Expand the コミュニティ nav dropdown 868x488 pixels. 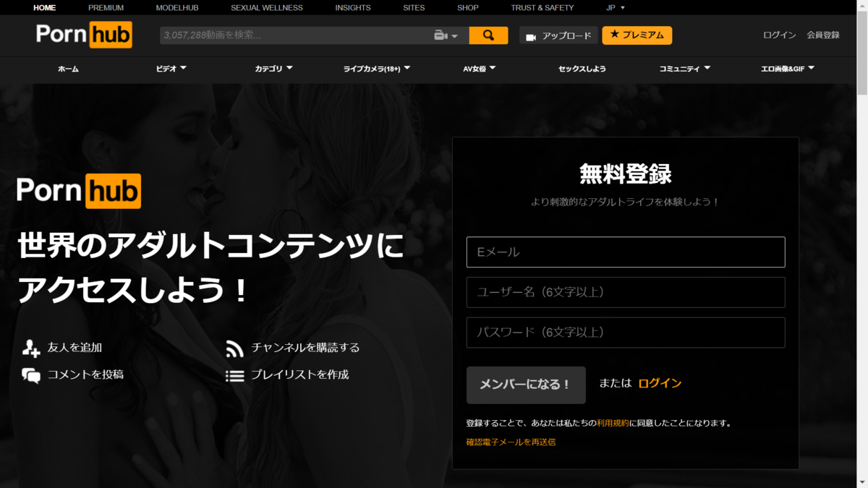pyautogui.click(x=684, y=69)
